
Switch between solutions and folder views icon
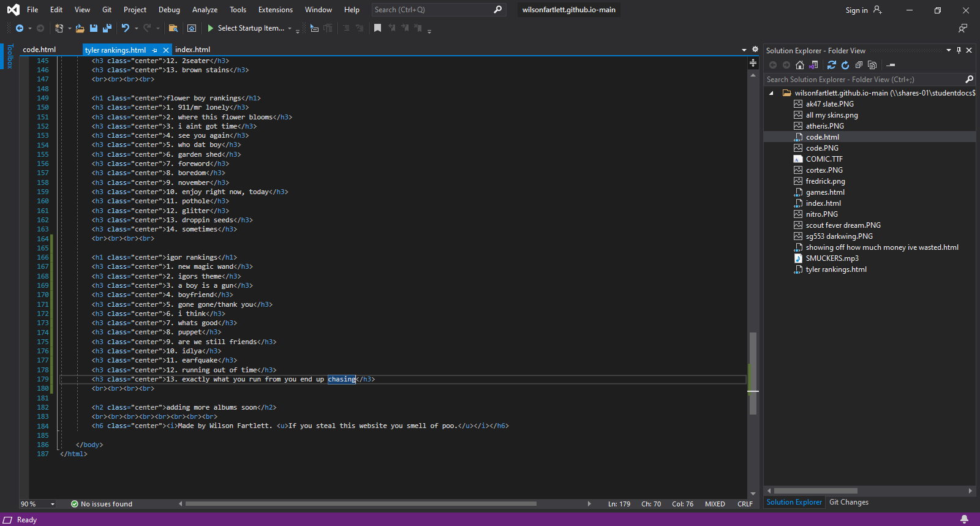813,65
